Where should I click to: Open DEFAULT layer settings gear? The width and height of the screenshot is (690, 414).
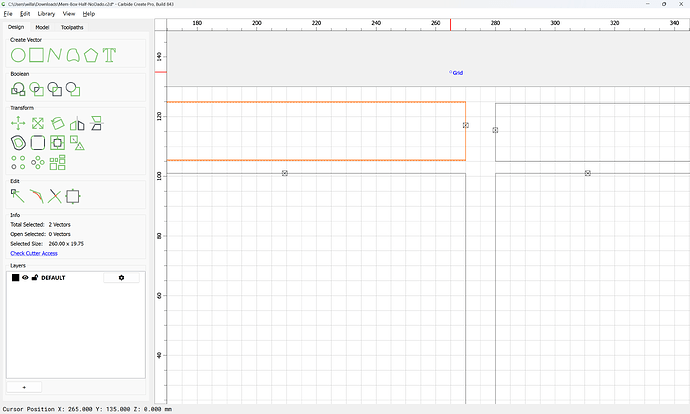(121, 278)
